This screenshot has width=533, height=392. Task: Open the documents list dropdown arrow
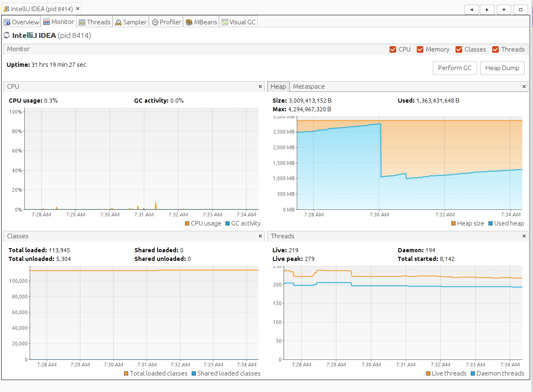click(504, 9)
